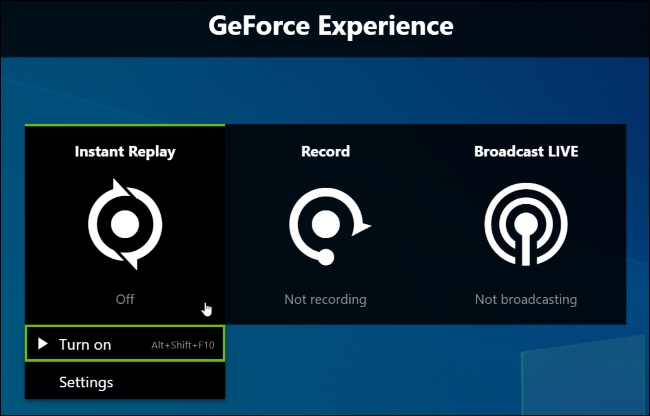Viewport: 650px width, 416px height.
Task: Click the green highlight bar above Instant Replay
Action: [x=125, y=125]
